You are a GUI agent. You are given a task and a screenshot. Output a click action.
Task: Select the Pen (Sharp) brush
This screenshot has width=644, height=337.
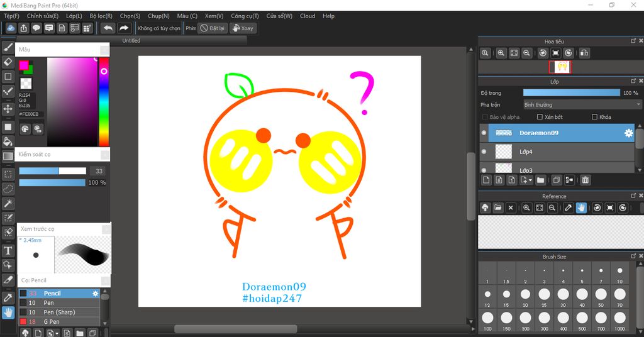59,312
